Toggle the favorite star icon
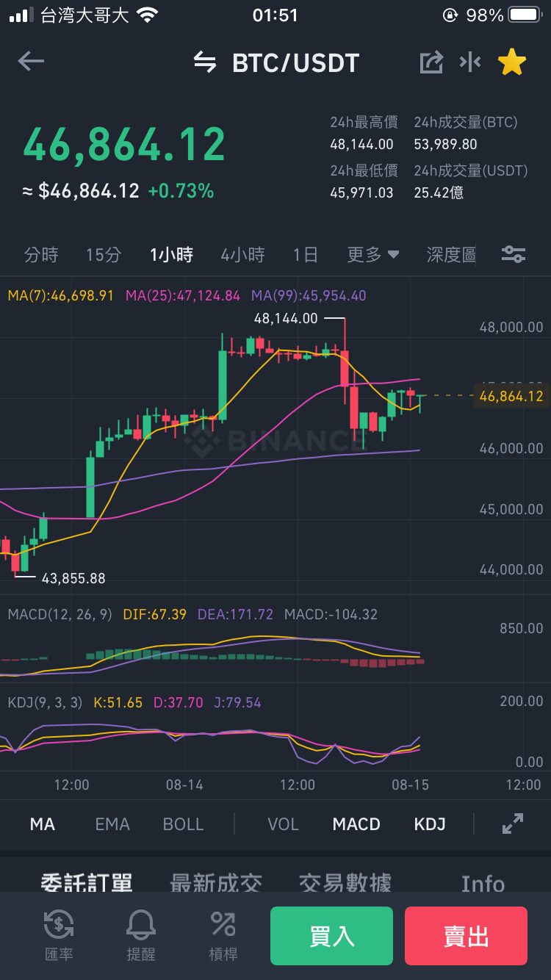 point(512,62)
